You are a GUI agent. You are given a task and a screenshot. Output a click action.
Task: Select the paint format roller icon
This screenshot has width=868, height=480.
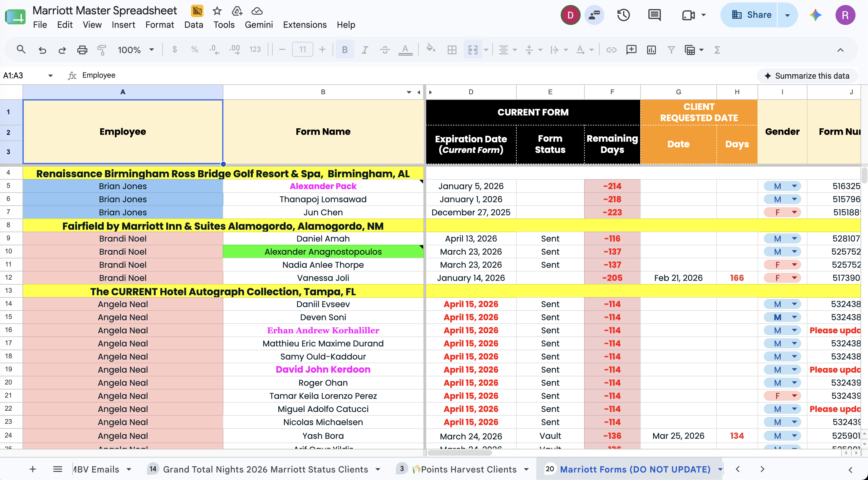101,50
